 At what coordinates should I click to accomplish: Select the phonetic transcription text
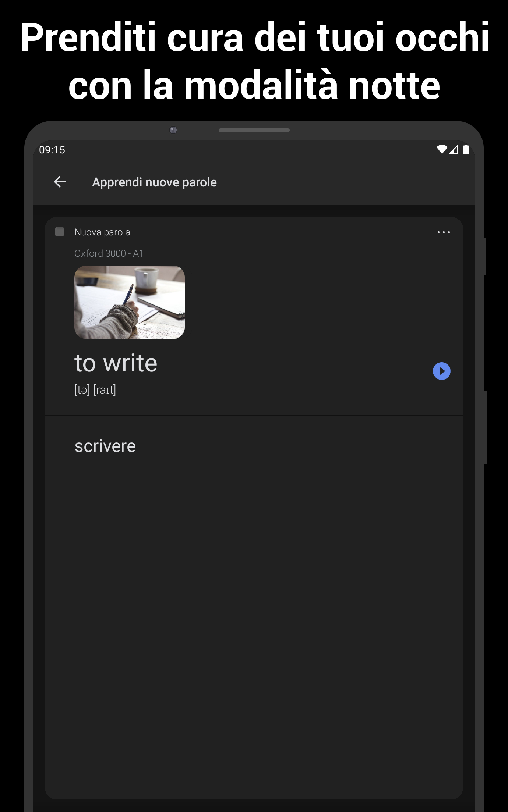click(x=95, y=390)
